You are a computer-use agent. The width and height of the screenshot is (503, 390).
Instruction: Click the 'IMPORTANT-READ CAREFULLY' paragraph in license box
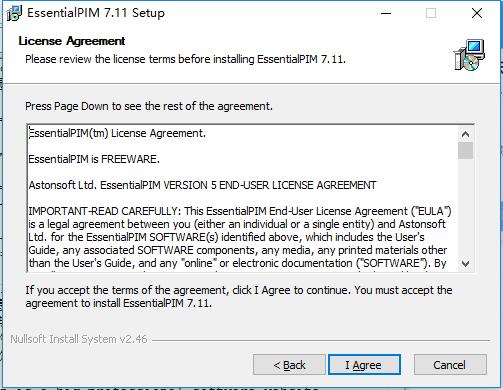[x=240, y=237]
